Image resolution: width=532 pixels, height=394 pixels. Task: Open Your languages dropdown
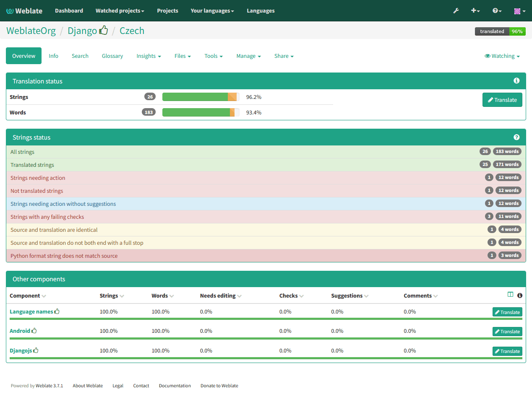(212, 10)
